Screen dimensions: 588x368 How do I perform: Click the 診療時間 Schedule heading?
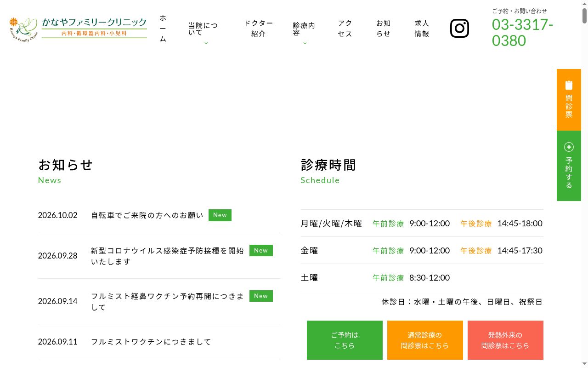328,171
